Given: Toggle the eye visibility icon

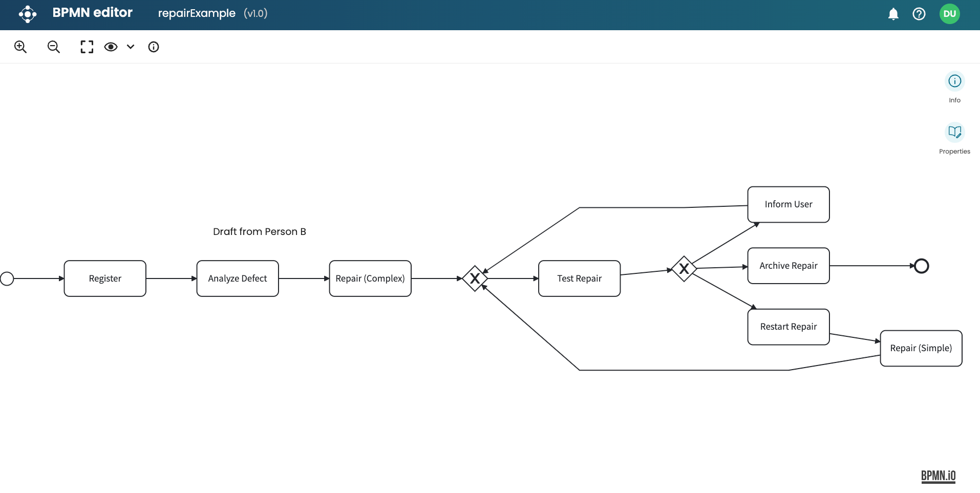Looking at the screenshot, I should pos(111,47).
